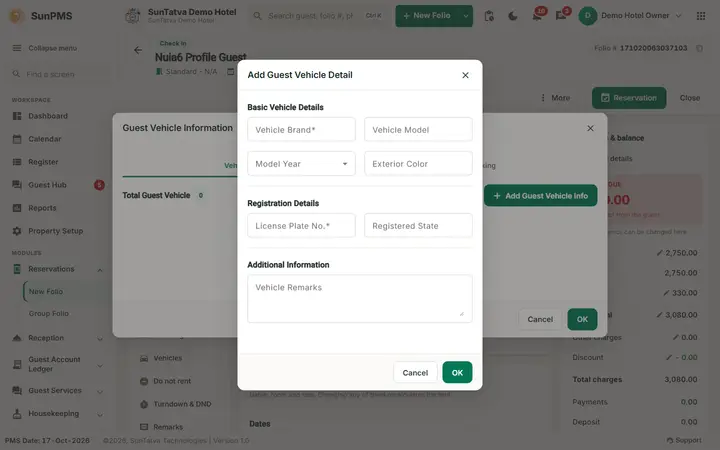Open the New Folio dropdown arrow
This screenshot has height=450, width=720.
click(466, 16)
